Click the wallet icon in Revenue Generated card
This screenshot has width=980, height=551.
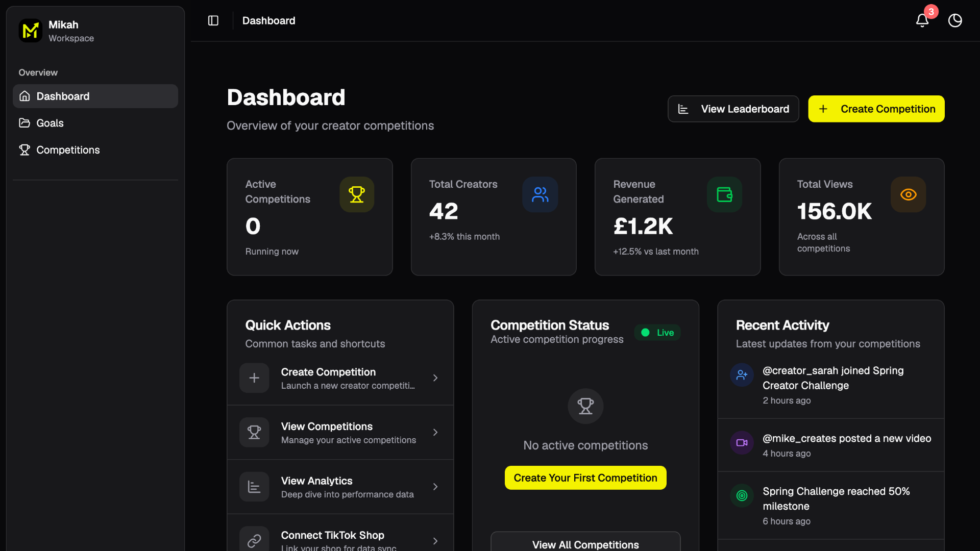pyautogui.click(x=724, y=194)
